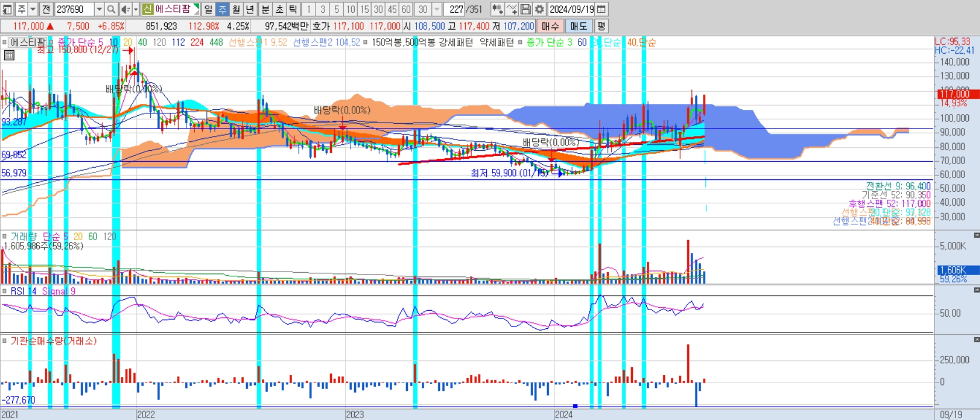Click the 매수 buy button
980x420 pixels.
tap(550, 26)
